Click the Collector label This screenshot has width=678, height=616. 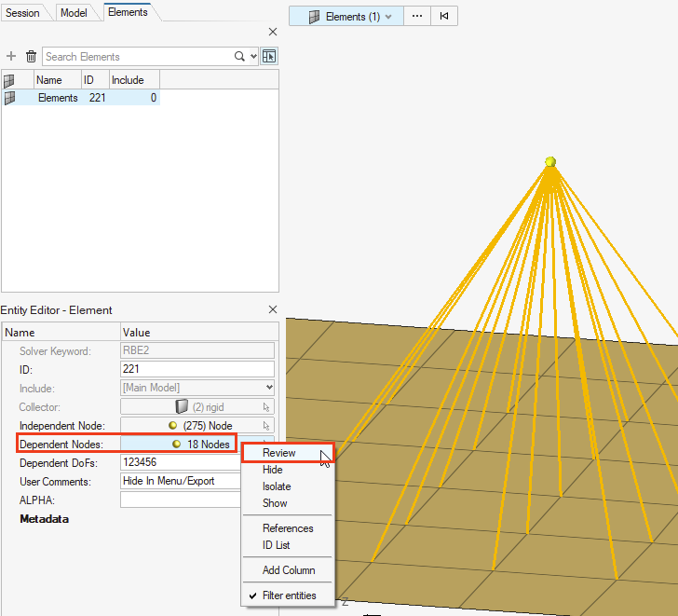39,407
